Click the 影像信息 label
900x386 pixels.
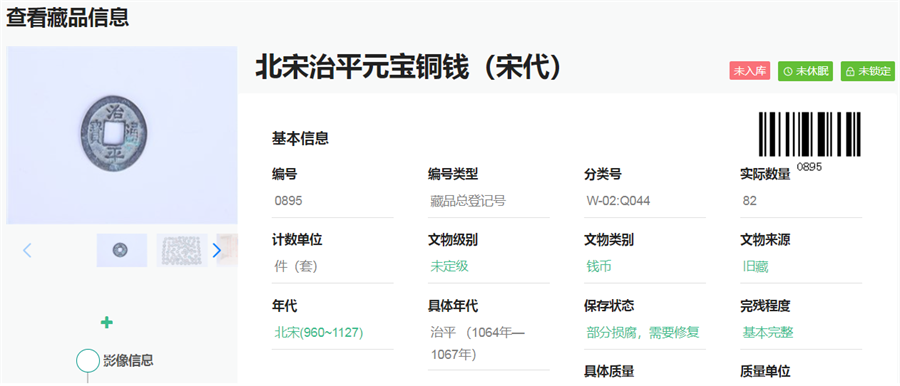pos(128,361)
